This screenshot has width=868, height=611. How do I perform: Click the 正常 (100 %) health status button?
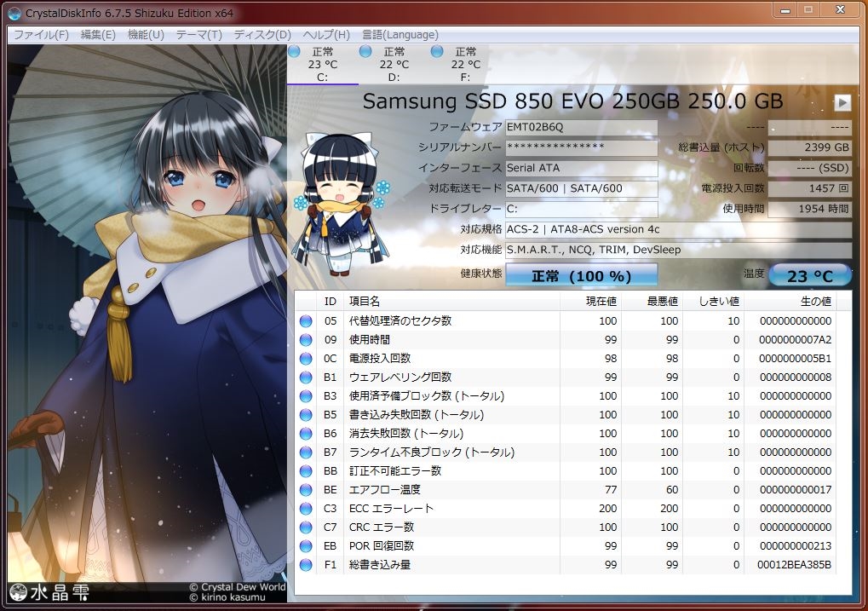581,275
